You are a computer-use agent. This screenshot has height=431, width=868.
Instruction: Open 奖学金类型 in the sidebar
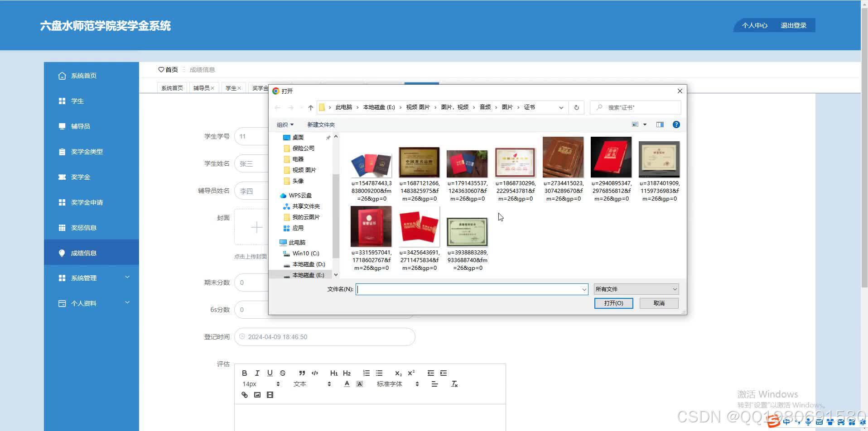(92, 152)
